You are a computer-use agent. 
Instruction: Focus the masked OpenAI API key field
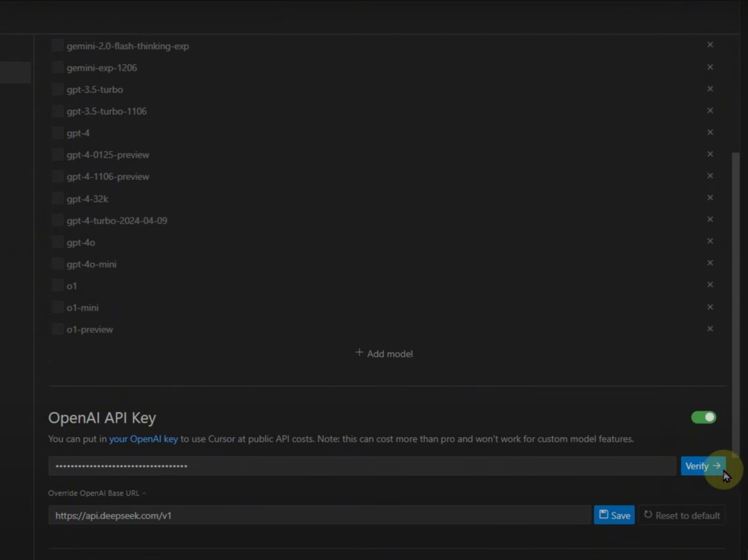coord(362,466)
